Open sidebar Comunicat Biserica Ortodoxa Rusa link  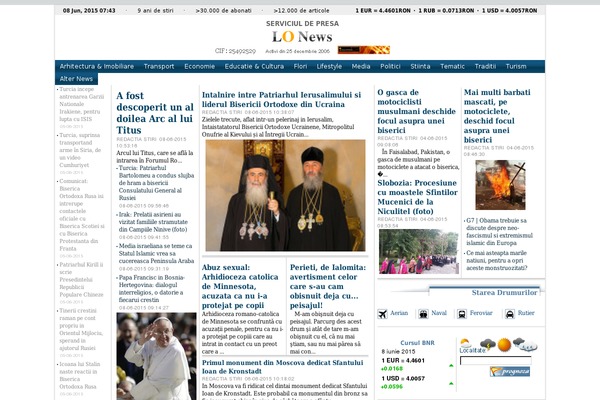point(82,215)
